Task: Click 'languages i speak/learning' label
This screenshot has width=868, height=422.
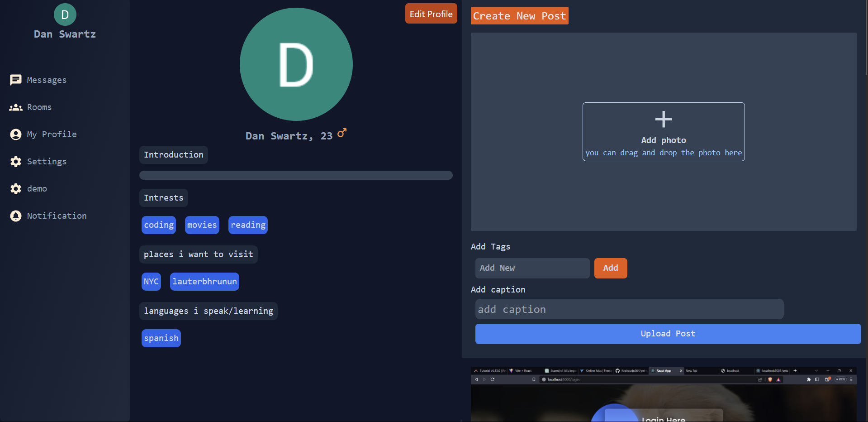Action: (x=209, y=311)
